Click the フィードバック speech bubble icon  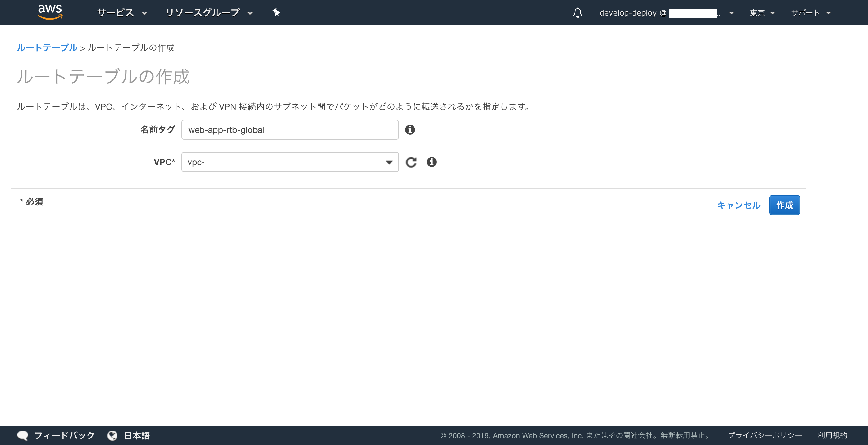tap(23, 435)
